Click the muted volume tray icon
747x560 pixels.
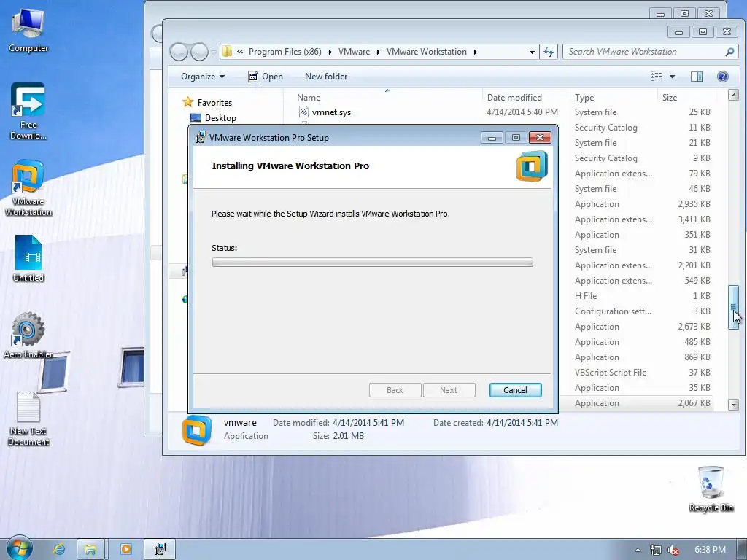coord(673,550)
